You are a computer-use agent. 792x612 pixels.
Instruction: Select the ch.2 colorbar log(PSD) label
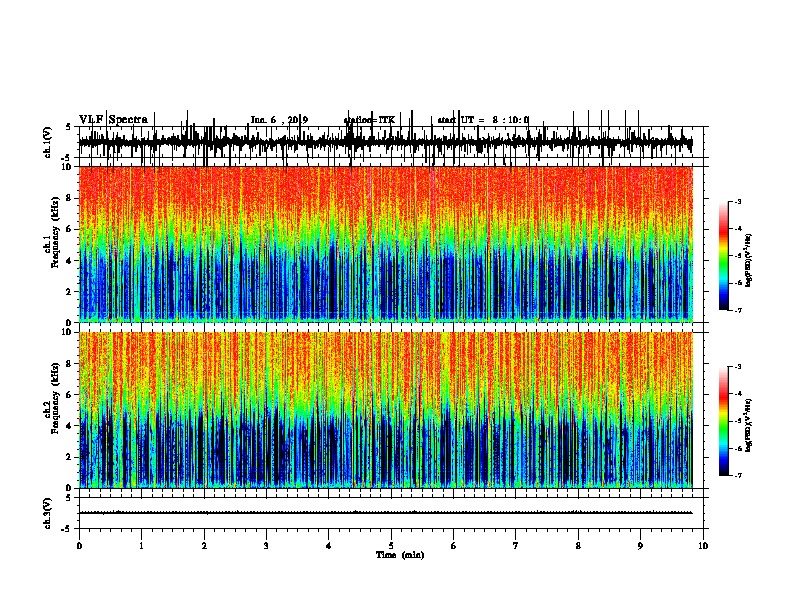pyautogui.click(x=748, y=425)
